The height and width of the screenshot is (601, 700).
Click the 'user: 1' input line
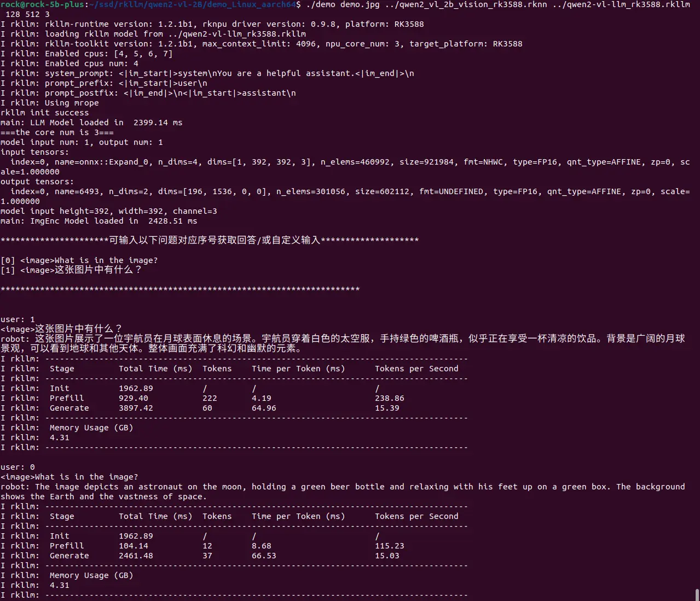click(x=18, y=319)
